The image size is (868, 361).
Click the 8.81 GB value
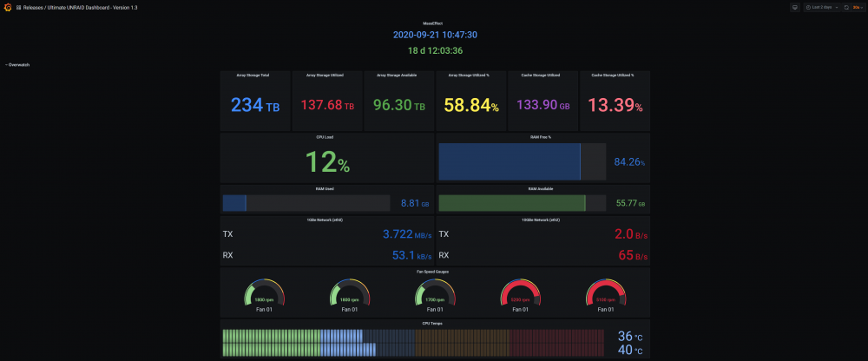coord(415,204)
